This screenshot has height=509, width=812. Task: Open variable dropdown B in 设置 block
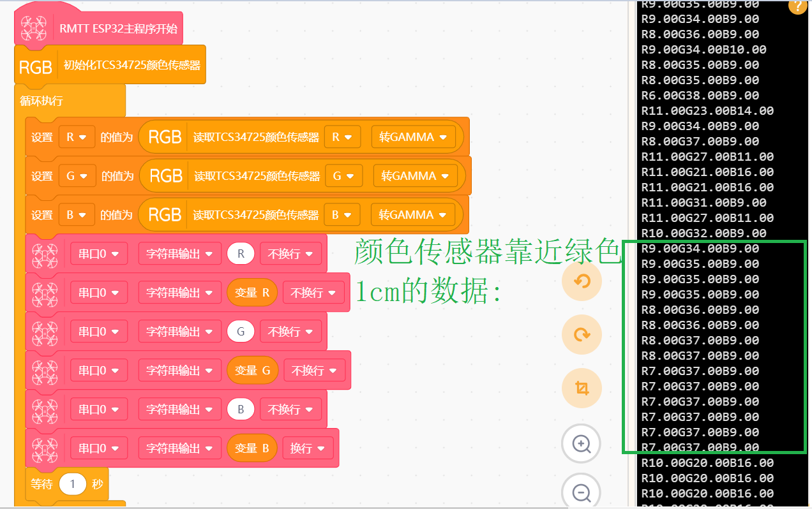coord(77,215)
